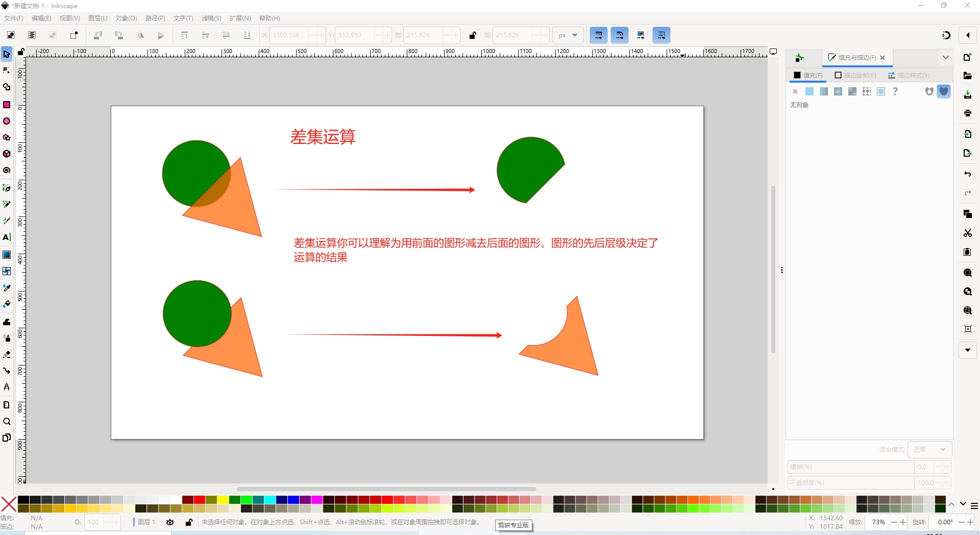Pick the remove-color X swatch in palette
980x535 pixels.
[9, 504]
